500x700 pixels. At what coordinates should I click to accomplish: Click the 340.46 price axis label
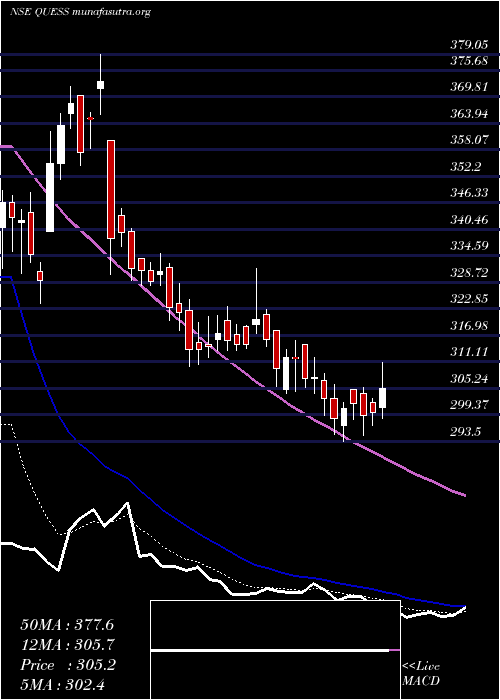tap(469, 220)
